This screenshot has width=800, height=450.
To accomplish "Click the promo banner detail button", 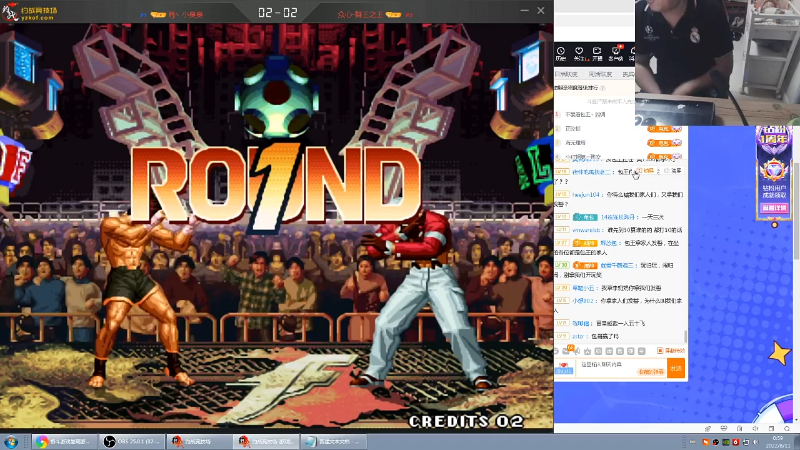I will (x=774, y=208).
